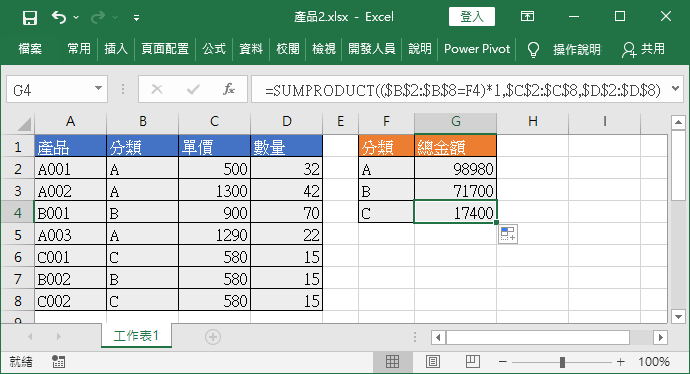Open the 說明 tab
Screen dimensions: 690x374
(420, 48)
